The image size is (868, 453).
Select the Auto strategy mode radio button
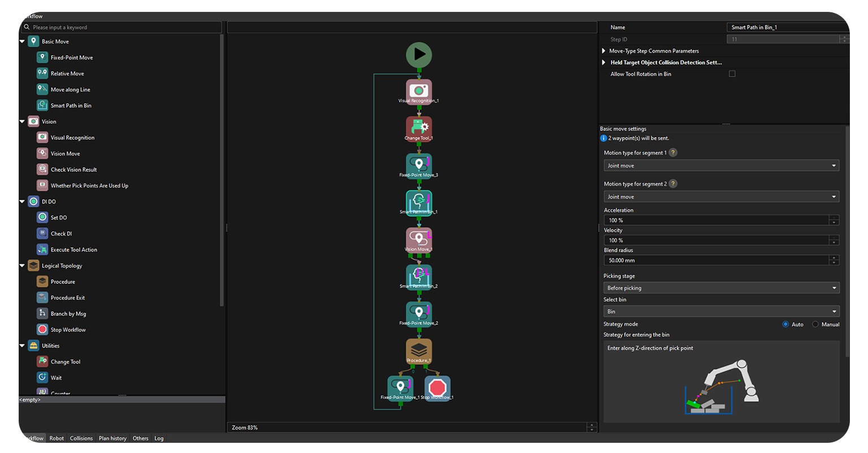coord(785,324)
